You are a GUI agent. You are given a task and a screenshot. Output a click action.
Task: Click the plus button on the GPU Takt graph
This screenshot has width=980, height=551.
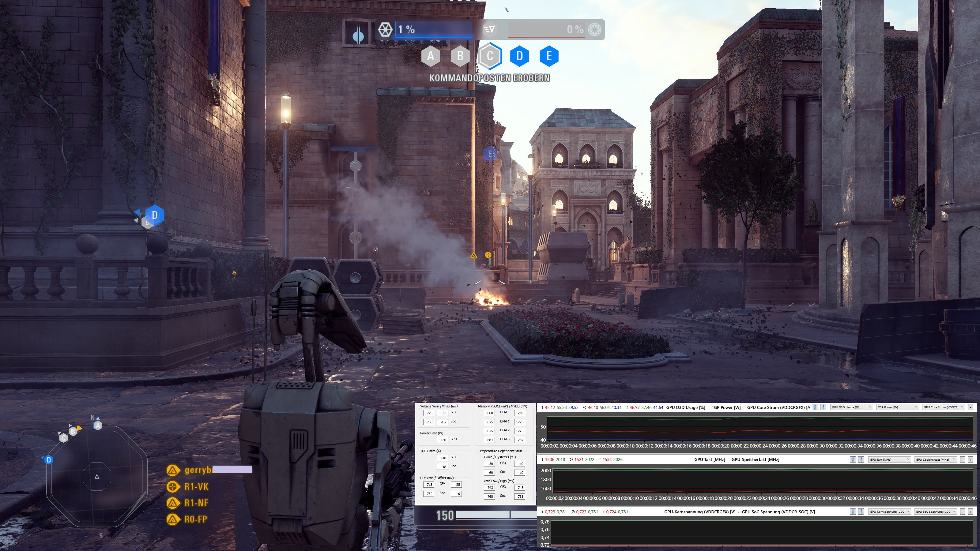coord(971,459)
